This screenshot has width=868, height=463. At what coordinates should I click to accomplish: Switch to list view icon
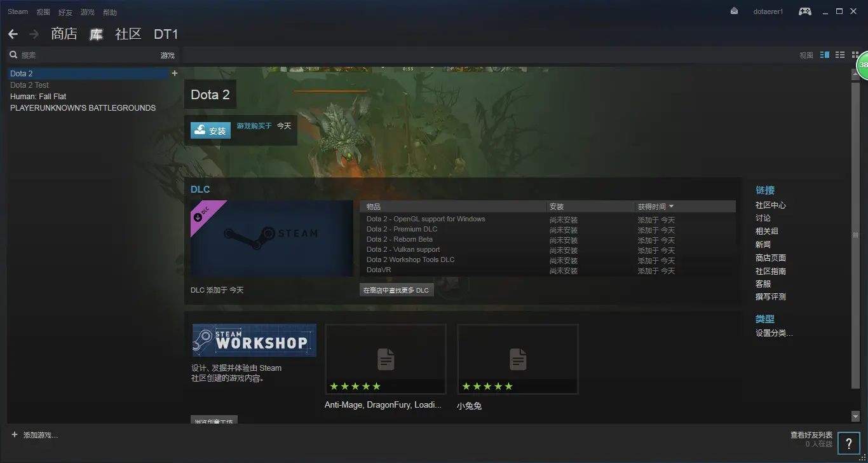[839, 55]
